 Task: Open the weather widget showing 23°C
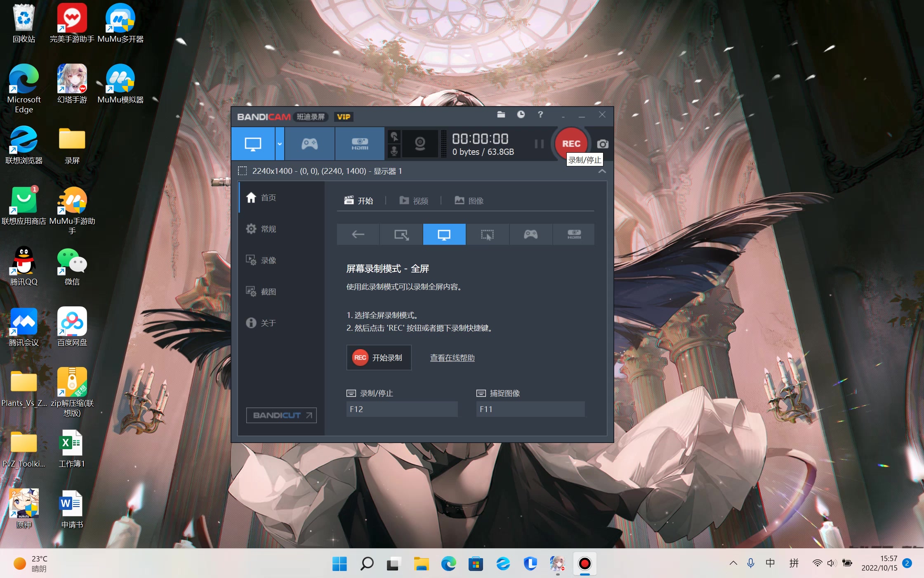point(31,564)
